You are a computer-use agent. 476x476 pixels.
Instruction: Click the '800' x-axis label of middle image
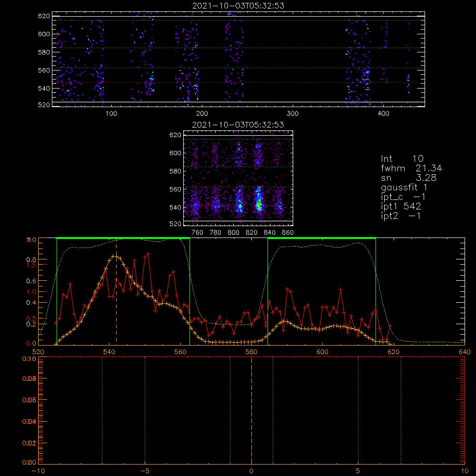click(233, 233)
